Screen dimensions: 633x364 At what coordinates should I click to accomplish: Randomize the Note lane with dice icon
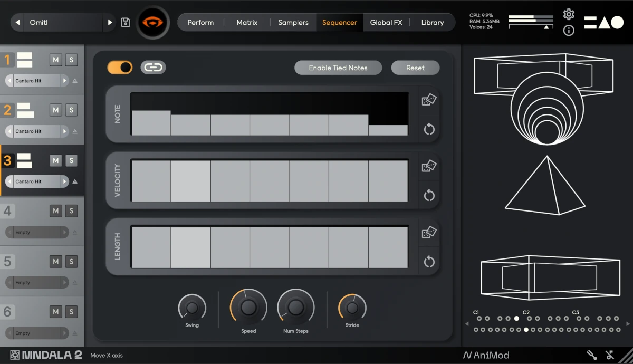tap(429, 99)
